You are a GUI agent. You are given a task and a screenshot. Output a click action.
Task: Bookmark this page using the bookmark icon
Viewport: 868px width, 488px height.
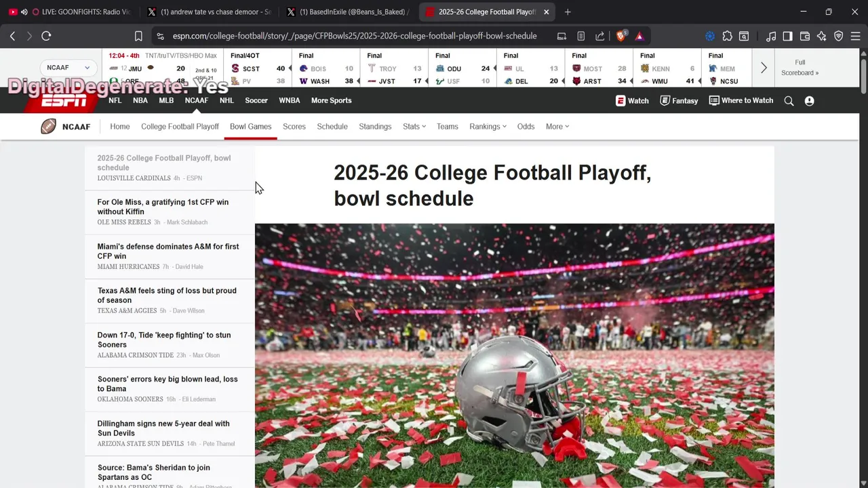(x=138, y=36)
